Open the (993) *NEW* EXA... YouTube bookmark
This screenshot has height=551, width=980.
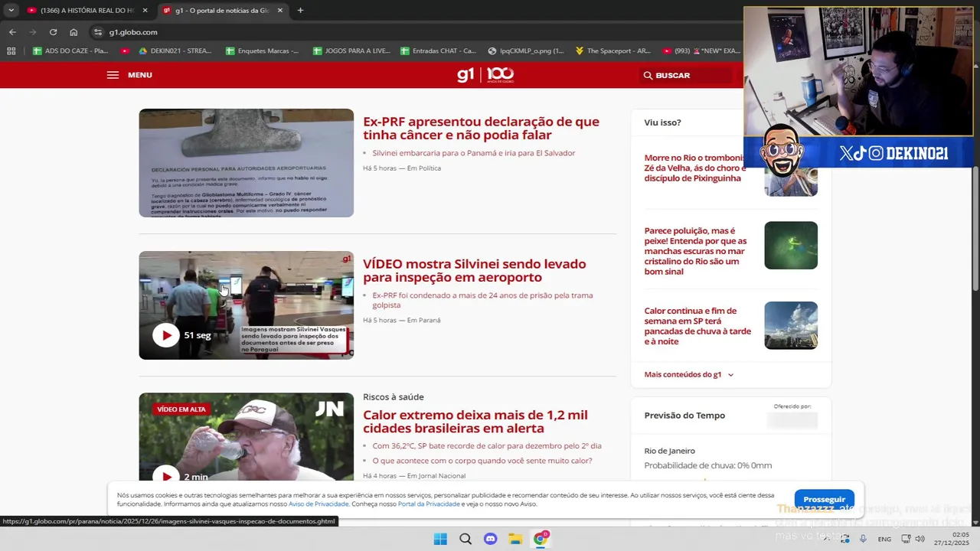(x=701, y=51)
